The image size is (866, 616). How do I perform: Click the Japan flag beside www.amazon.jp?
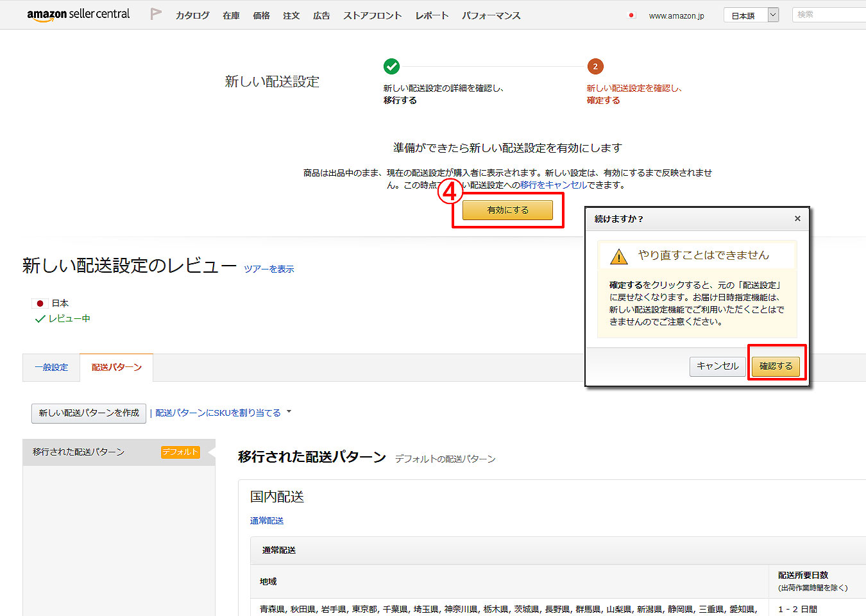[632, 15]
